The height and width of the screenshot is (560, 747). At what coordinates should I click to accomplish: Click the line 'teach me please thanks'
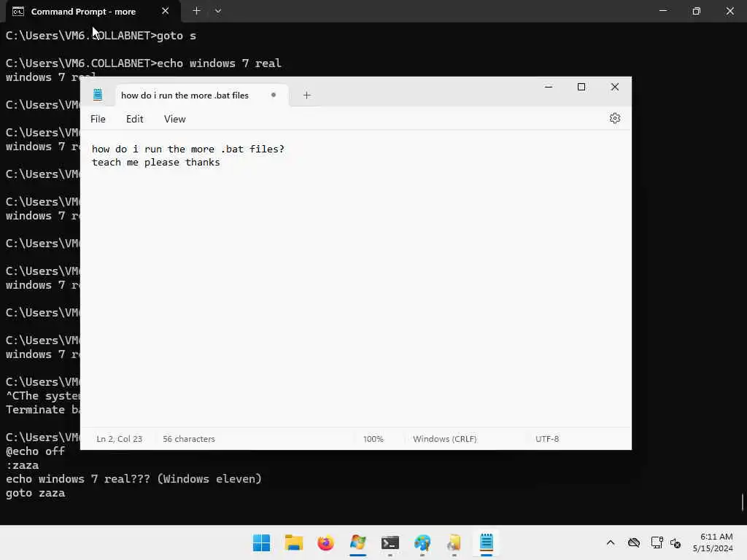click(156, 163)
